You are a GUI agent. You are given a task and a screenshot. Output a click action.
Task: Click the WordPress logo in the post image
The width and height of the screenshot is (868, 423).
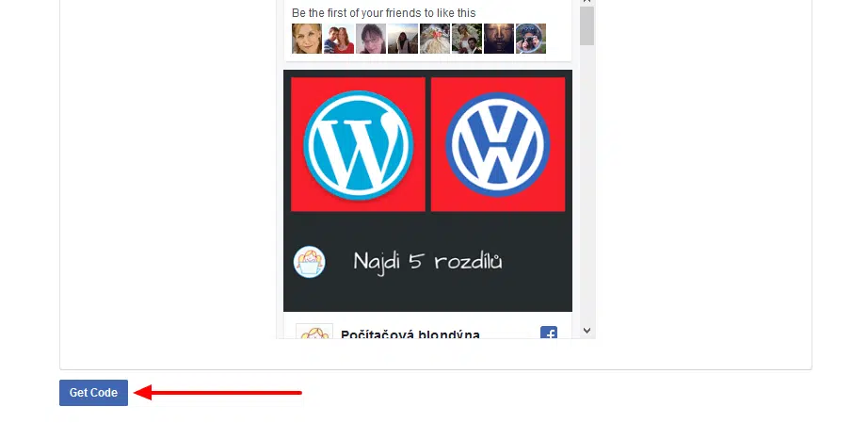[x=358, y=145]
